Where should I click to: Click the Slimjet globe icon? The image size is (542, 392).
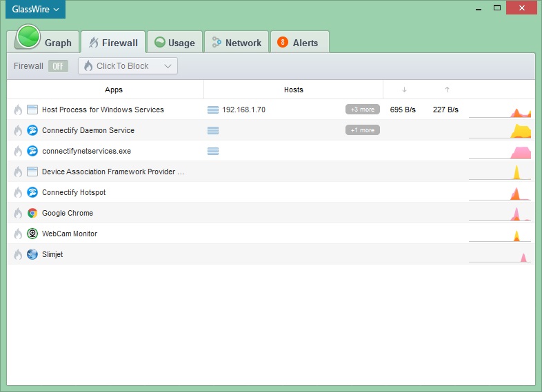pos(32,254)
